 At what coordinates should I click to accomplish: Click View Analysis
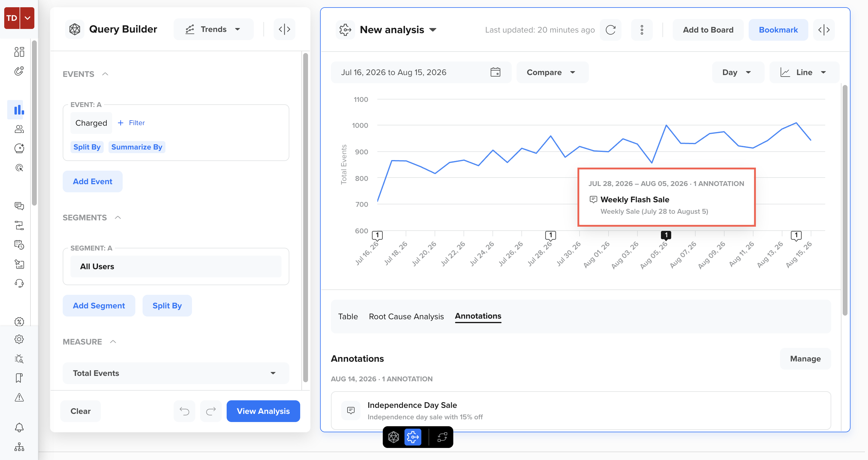pos(263,411)
